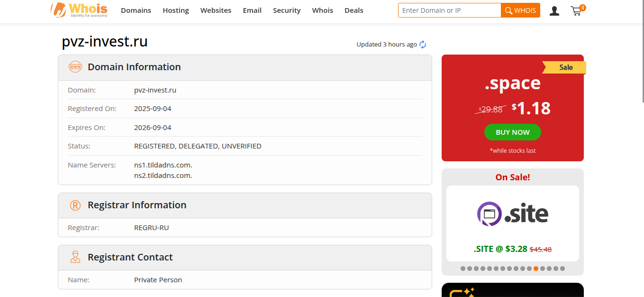Open the Email menu
Screen dimensions: 644x297
point(252,10)
